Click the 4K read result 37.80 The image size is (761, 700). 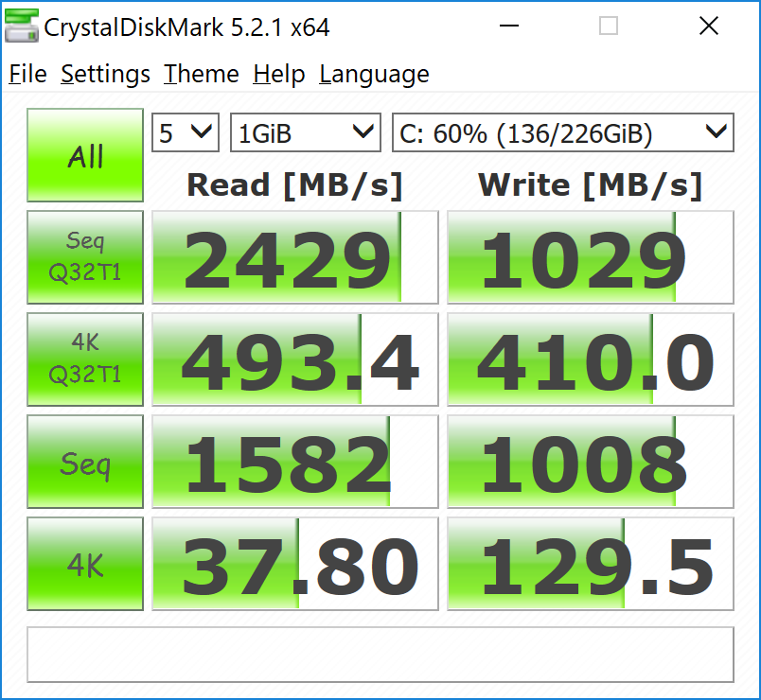(295, 564)
